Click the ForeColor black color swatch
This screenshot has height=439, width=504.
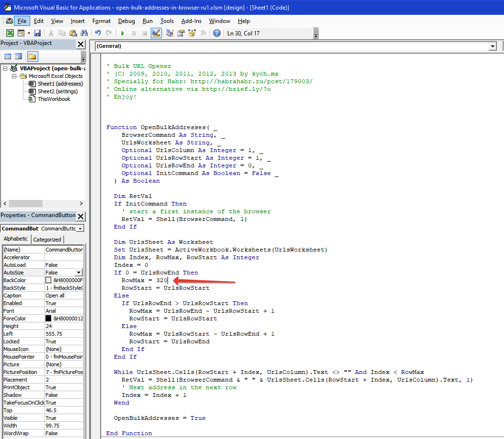(x=48, y=318)
